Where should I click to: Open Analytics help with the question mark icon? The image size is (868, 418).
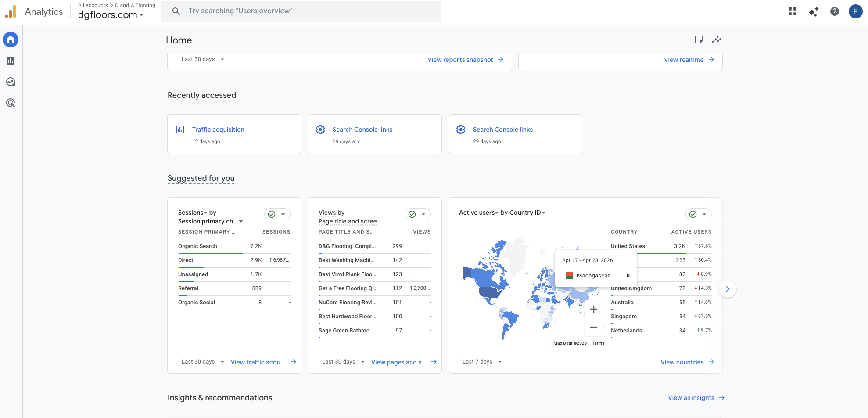click(x=834, y=11)
